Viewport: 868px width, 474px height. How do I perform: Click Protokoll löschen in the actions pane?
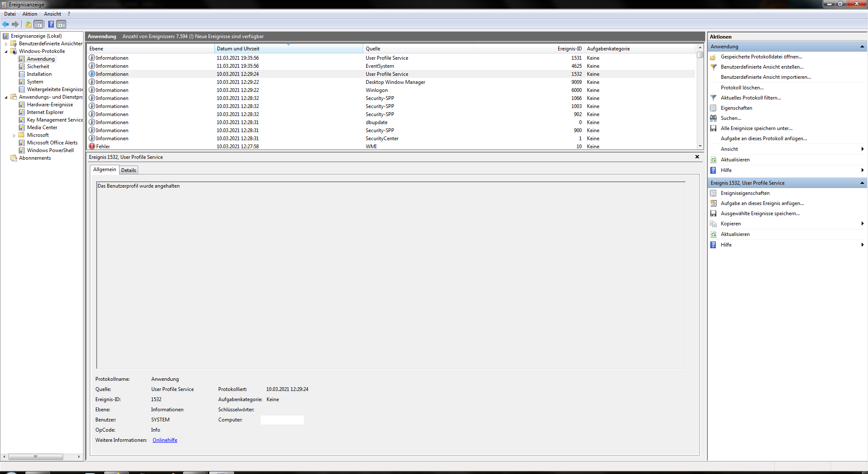[x=742, y=88]
